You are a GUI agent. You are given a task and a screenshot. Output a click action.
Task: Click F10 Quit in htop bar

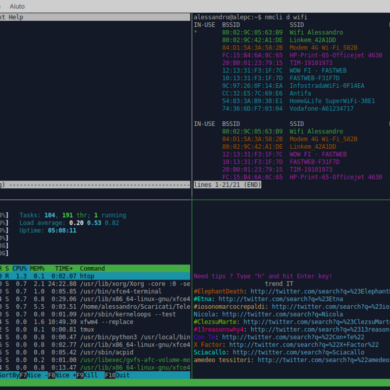tap(117, 375)
